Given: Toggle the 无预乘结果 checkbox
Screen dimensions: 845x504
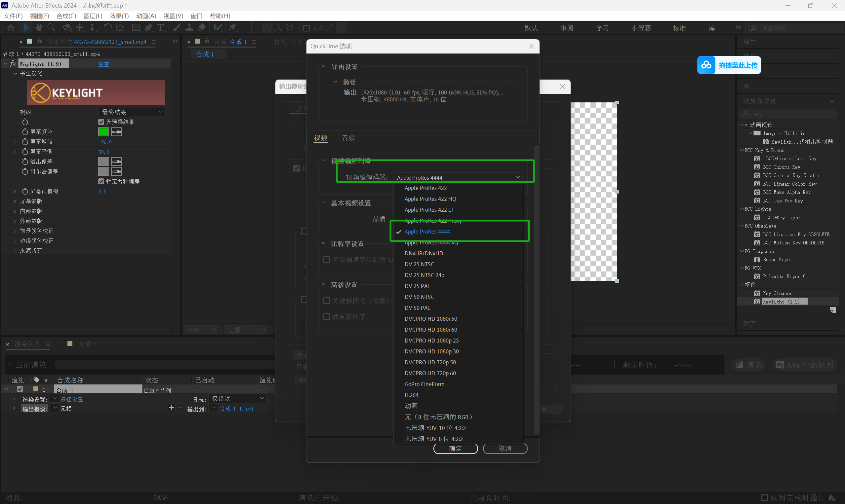Looking at the screenshot, I should click(x=101, y=122).
